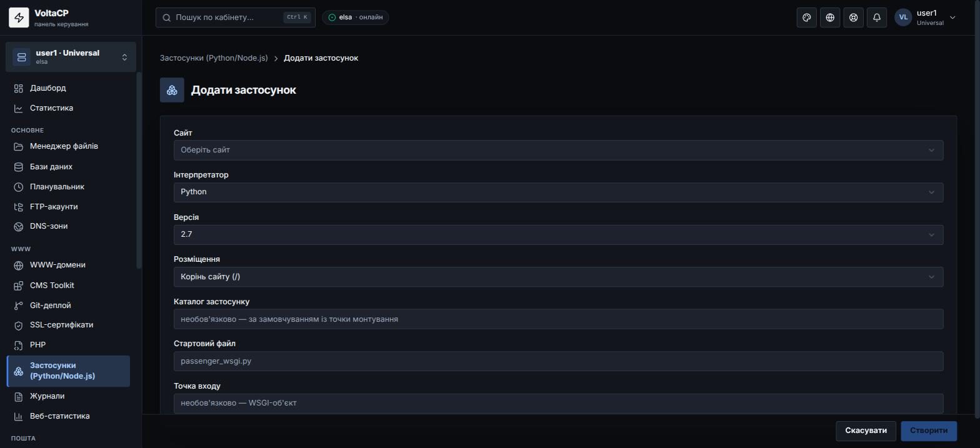Click the elsa онлайн server status badge
Image resolution: width=980 pixels, height=448 pixels.
coord(356,17)
